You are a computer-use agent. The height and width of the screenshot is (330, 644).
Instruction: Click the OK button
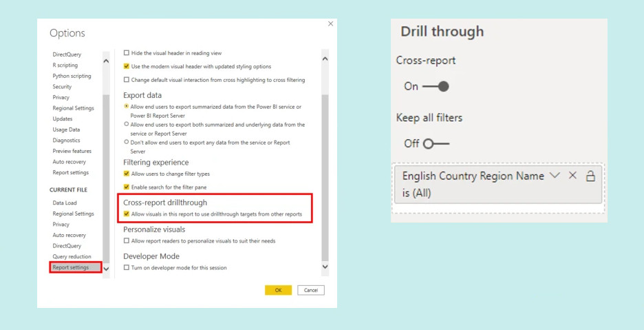(278, 290)
